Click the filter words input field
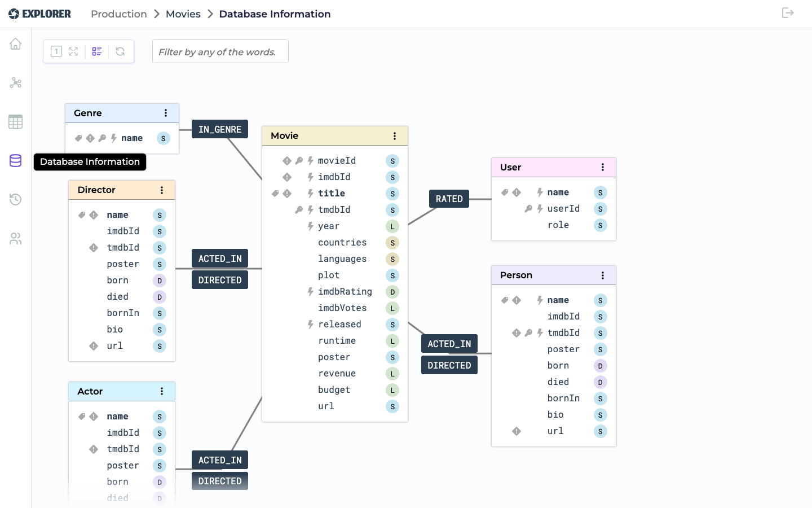The height and width of the screenshot is (508, 812). tap(220, 51)
